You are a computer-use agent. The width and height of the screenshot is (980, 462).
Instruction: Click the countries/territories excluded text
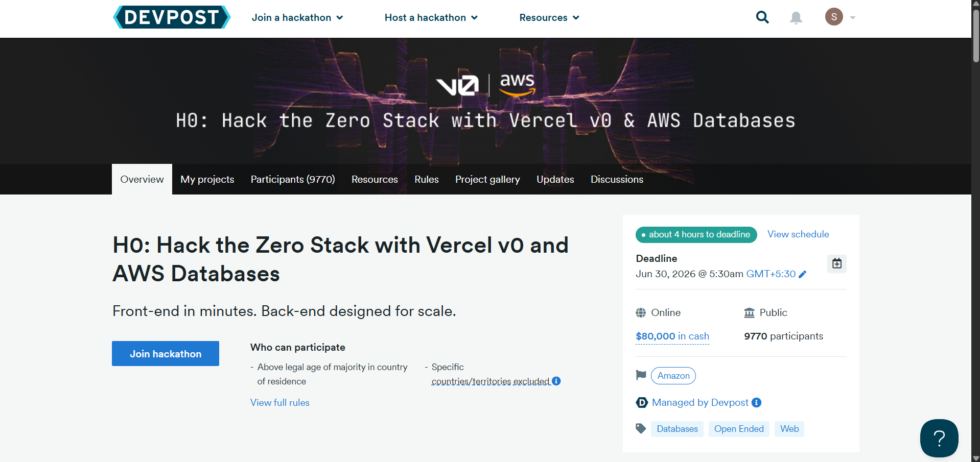(491, 381)
